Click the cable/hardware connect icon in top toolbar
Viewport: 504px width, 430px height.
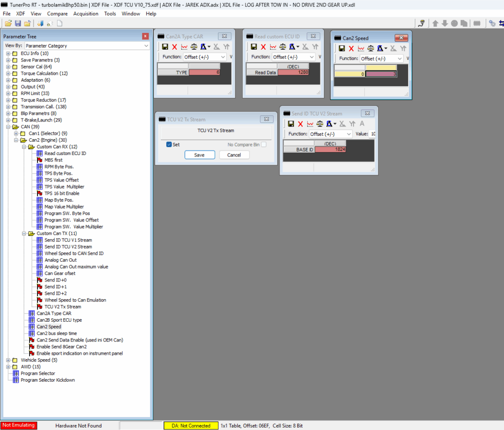click(421, 23)
